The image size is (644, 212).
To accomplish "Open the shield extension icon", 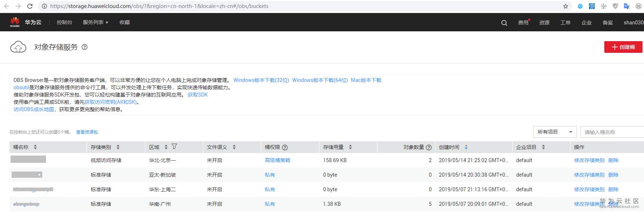I will [x=615, y=6].
